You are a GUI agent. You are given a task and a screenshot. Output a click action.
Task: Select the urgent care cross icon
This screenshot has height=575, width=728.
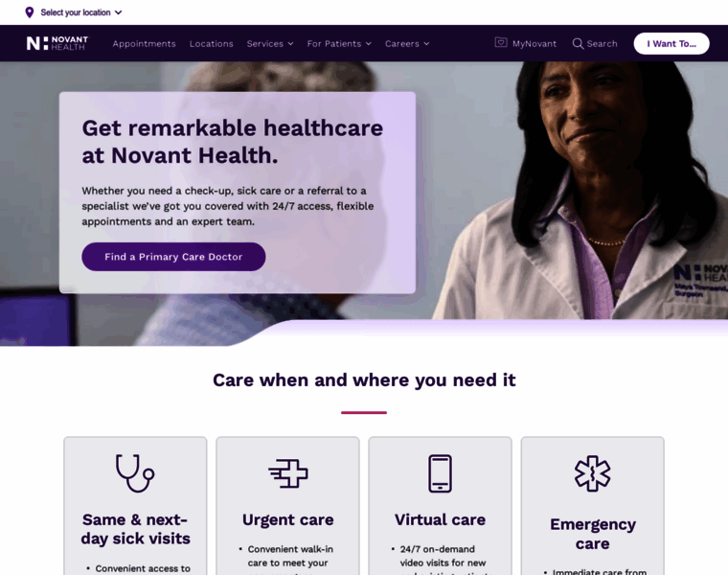click(288, 473)
